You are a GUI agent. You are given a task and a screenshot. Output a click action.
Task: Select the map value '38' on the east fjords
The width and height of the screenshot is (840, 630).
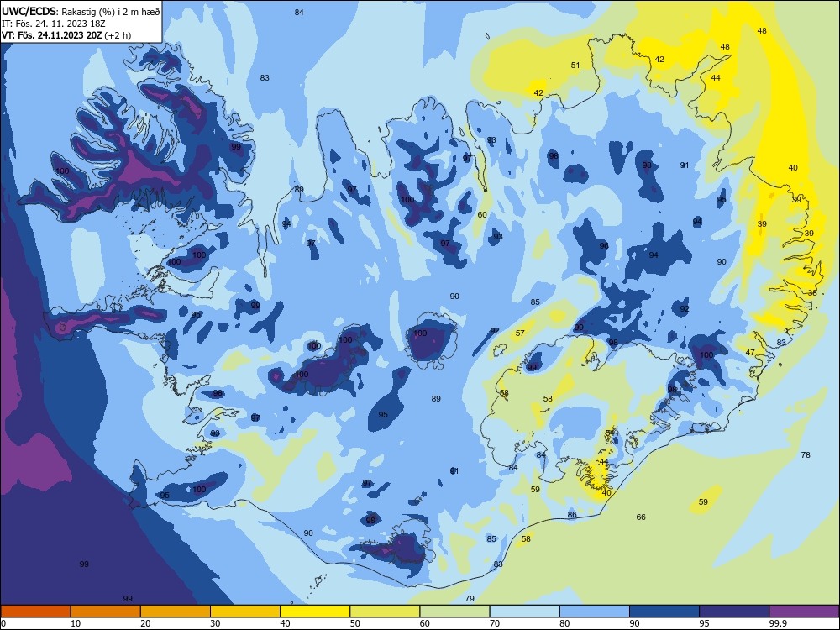tap(812, 293)
